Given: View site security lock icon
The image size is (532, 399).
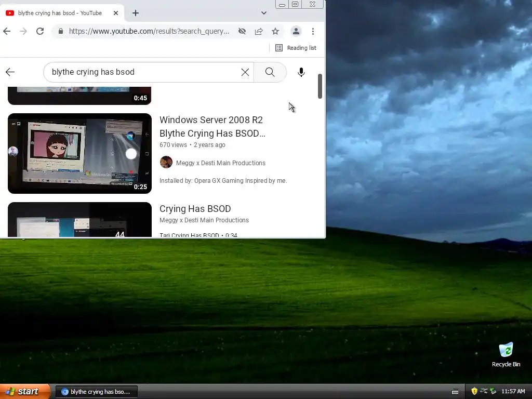Looking at the screenshot, I should point(61,31).
